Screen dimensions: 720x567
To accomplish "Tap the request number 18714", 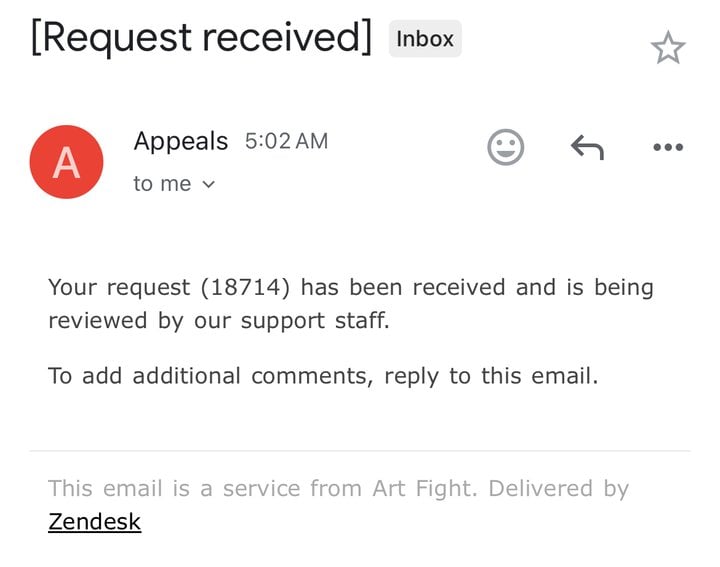I will coord(245,287).
